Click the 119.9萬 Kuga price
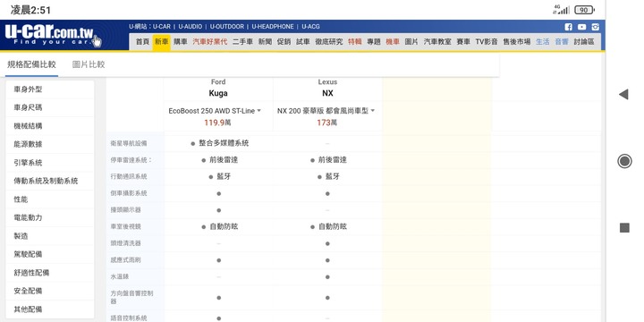644x322 pixels. click(218, 123)
